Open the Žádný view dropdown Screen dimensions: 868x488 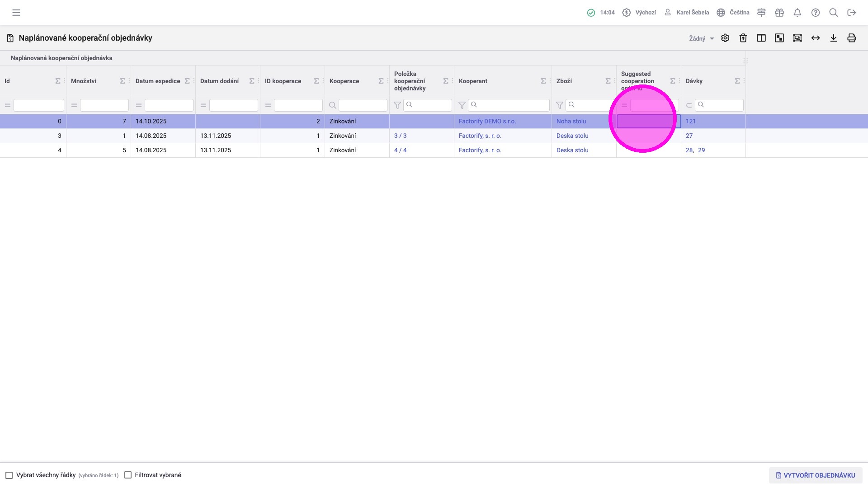(701, 38)
